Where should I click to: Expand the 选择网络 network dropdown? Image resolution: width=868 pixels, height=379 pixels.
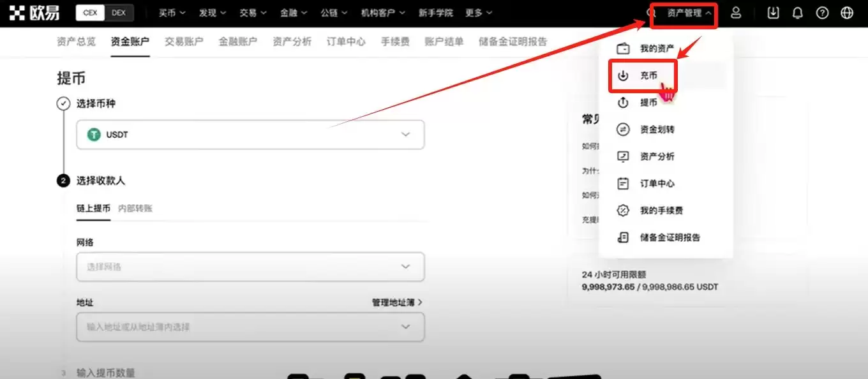pos(405,266)
